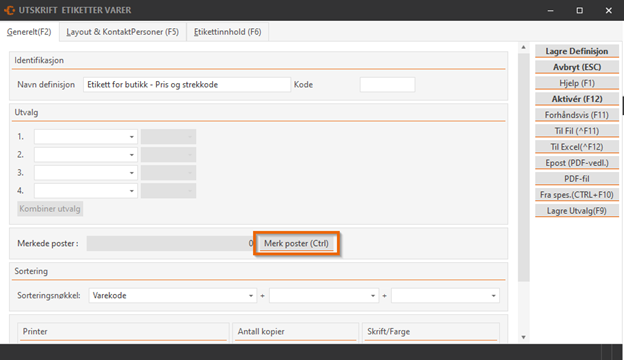Click the Sortering section label
This screenshot has width=624, height=360.
[31, 271]
